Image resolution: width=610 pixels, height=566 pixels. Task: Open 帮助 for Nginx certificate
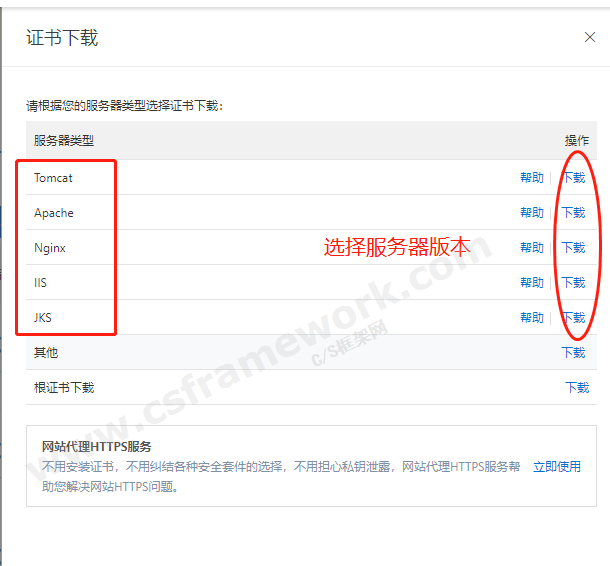[x=532, y=248]
